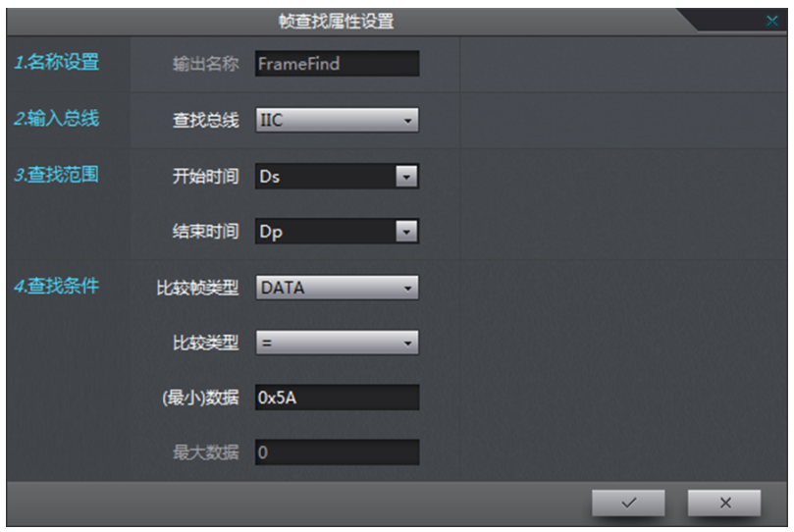The image size is (794, 532).
Task: Close the 帧查找属性设置 window
Action: [771, 21]
